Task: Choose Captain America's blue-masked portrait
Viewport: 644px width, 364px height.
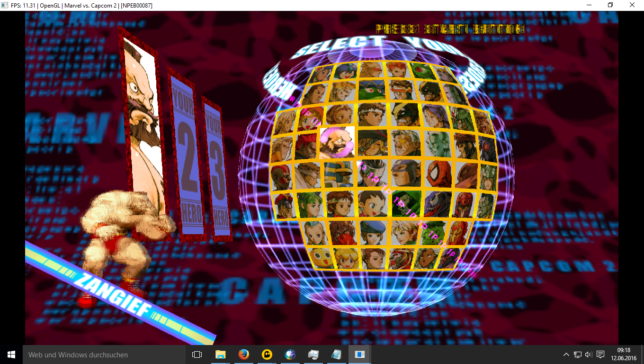Action: click(x=406, y=173)
